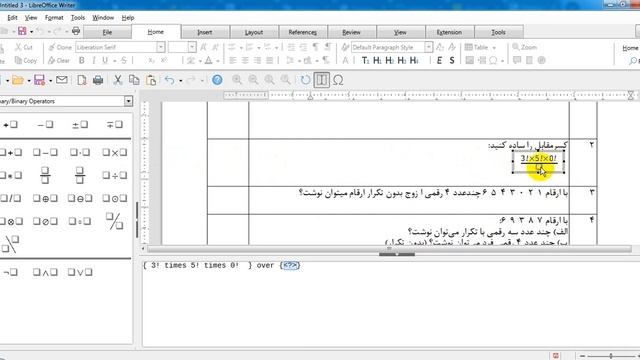This screenshot has width=640, height=360.
Task: Click the formula object in the document
Action: pyautogui.click(x=538, y=162)
